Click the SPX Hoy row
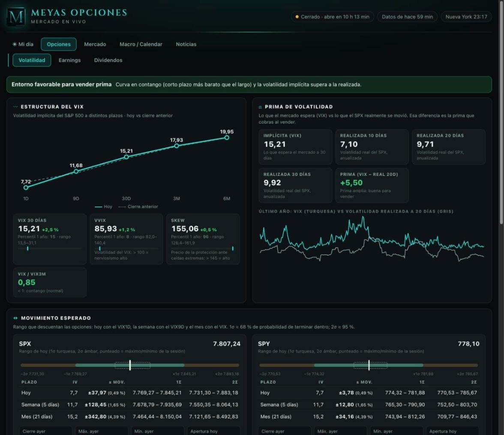This screenshot has height=435, width=504. (130, 393)
